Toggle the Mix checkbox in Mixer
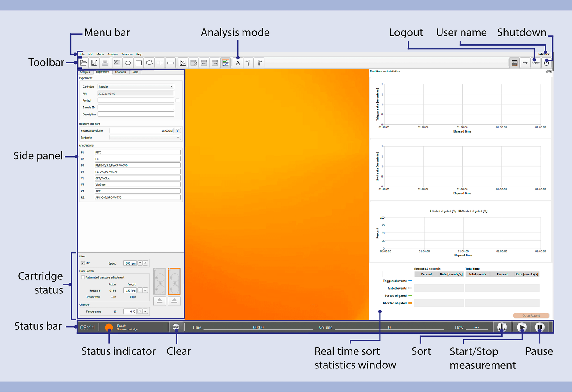 (83, 263)
